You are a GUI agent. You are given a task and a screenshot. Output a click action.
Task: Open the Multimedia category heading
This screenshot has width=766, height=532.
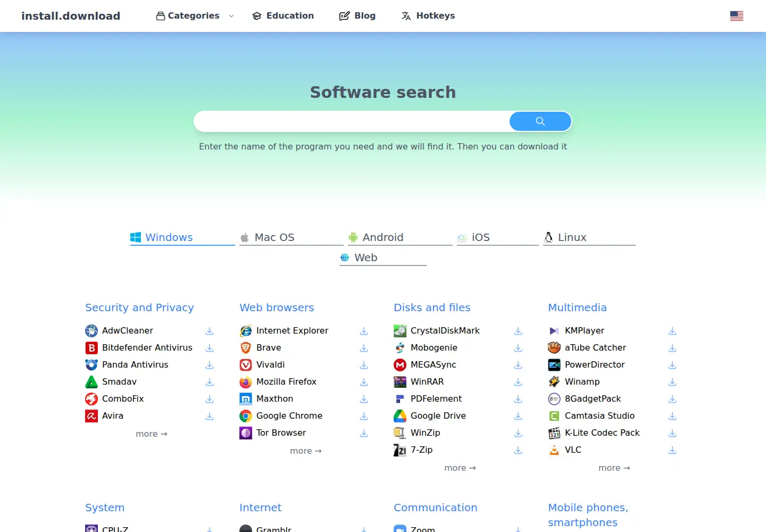(x=577, y=307)
